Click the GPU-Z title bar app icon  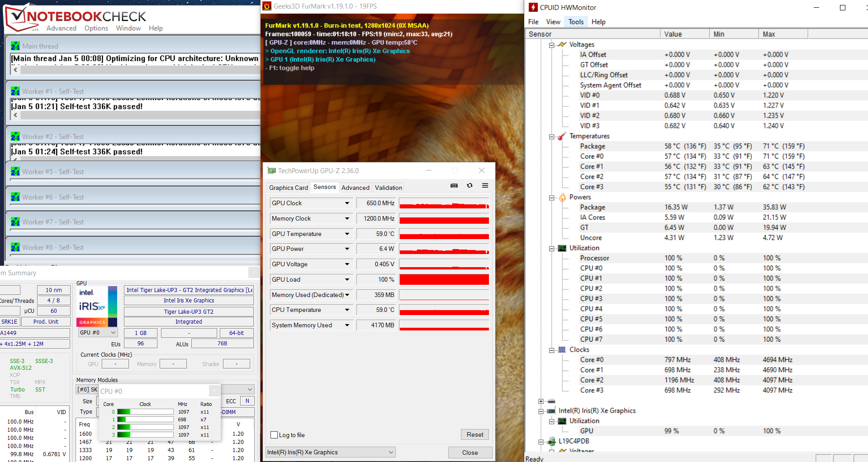coord(271,170)
